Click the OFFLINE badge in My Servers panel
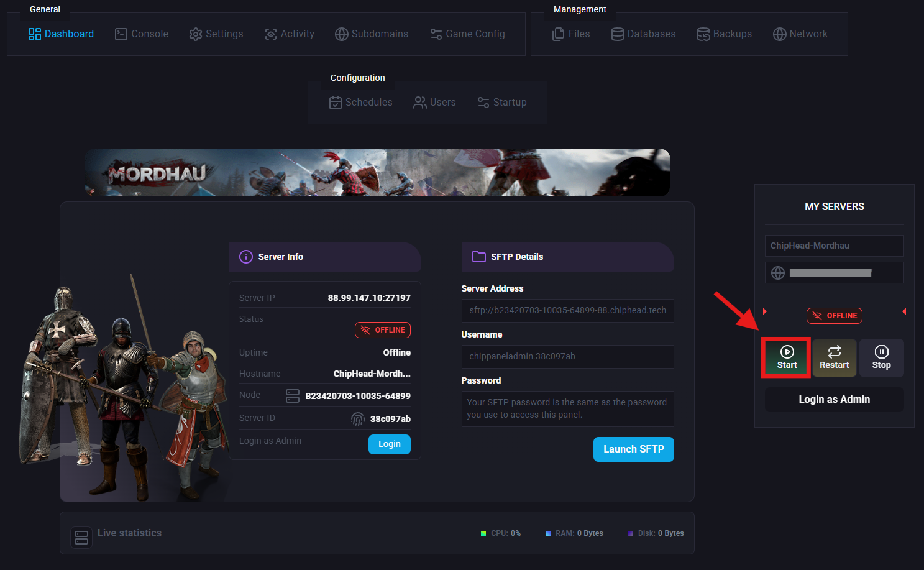 [835, 316]
